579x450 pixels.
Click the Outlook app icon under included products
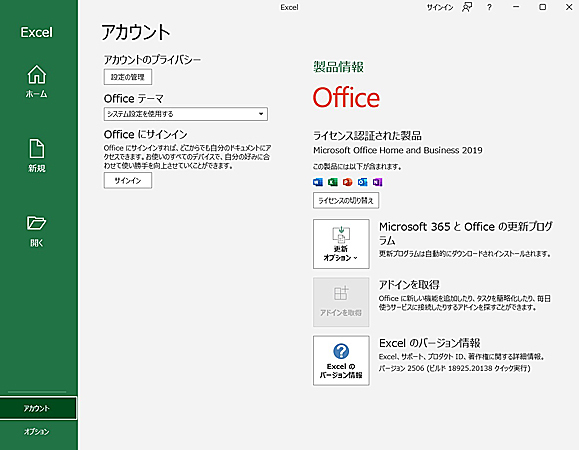coord(363,182)
